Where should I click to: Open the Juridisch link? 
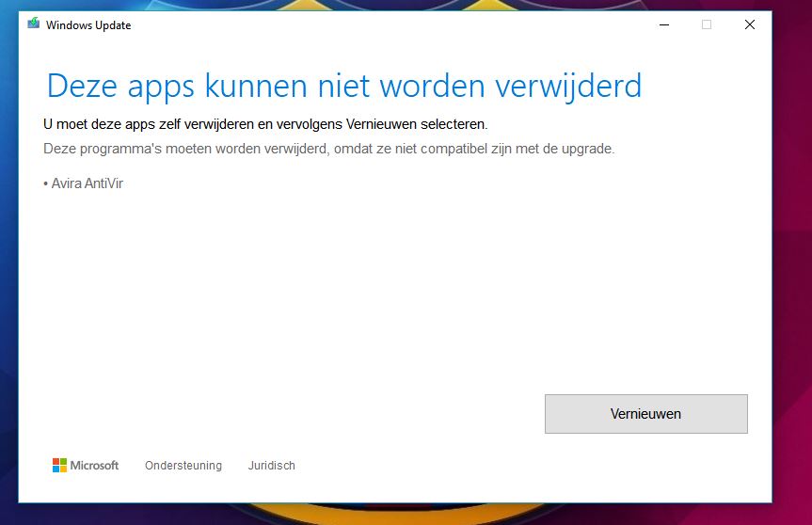click(271, 466)
